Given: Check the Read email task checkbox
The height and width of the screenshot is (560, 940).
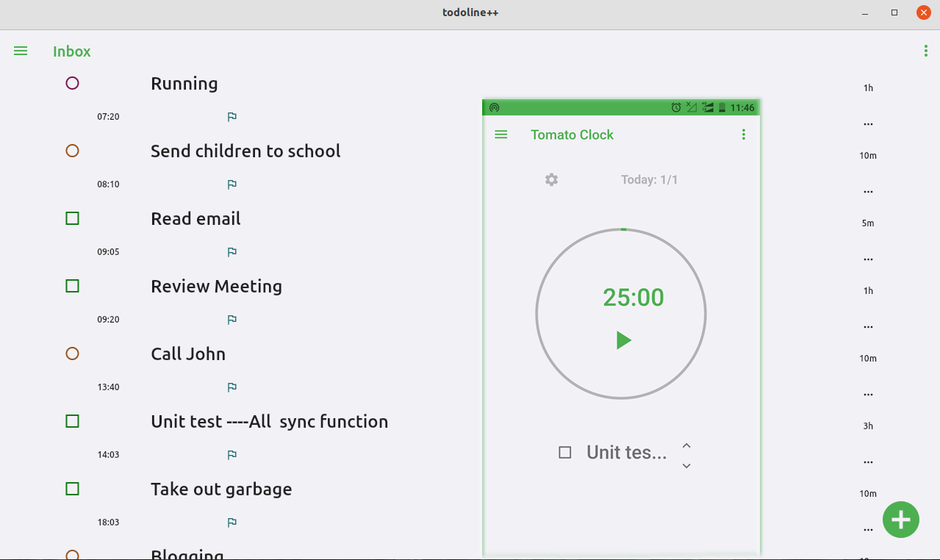Looking at the screenshot, I should pos(72,218).
